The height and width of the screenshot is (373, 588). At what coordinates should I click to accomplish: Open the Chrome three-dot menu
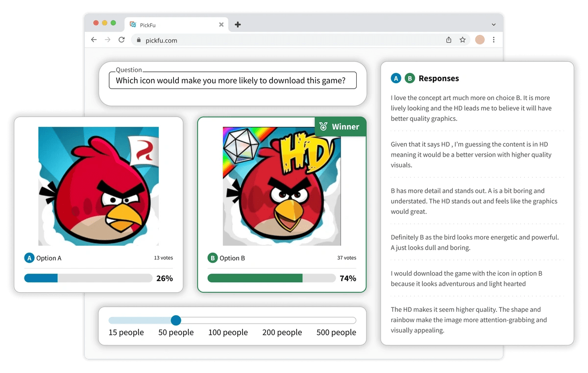click(493, 40)
